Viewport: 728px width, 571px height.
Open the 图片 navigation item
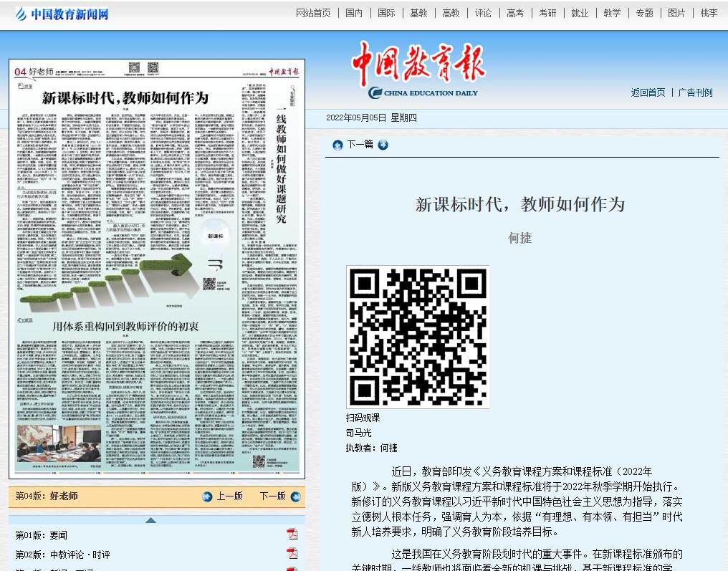(x=676, y=13)
